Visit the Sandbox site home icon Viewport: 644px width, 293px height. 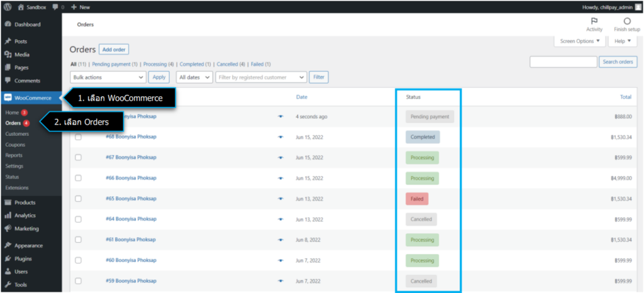(x=21, y=7)
